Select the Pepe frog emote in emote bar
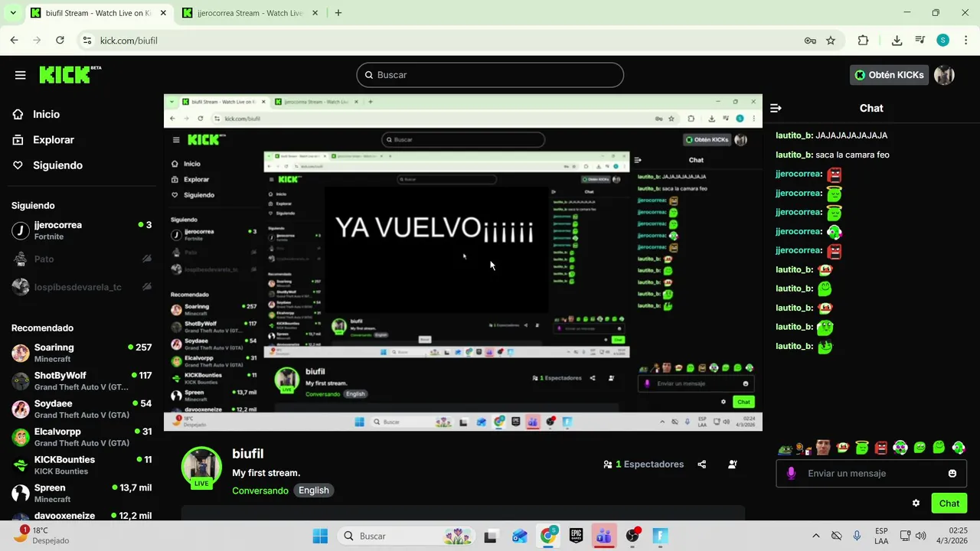980x551 pixels. (x=785, y=448)
